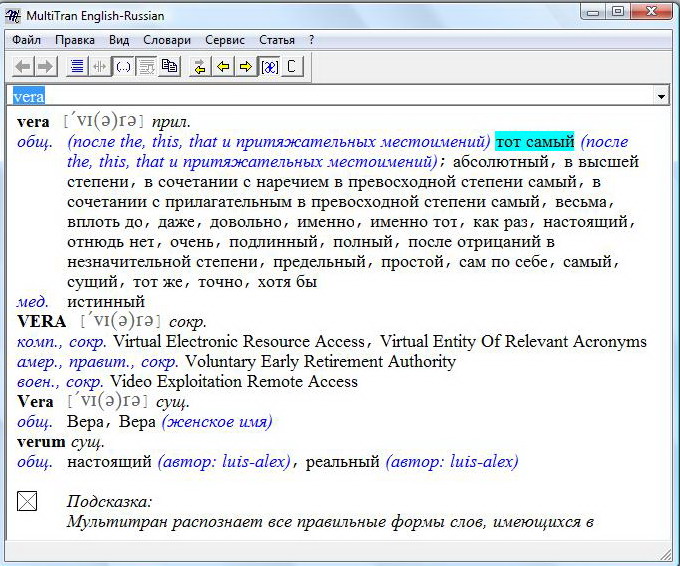The image size is (680, 566).
Task: Open the Сервис menu
Action: pos(225,40)
